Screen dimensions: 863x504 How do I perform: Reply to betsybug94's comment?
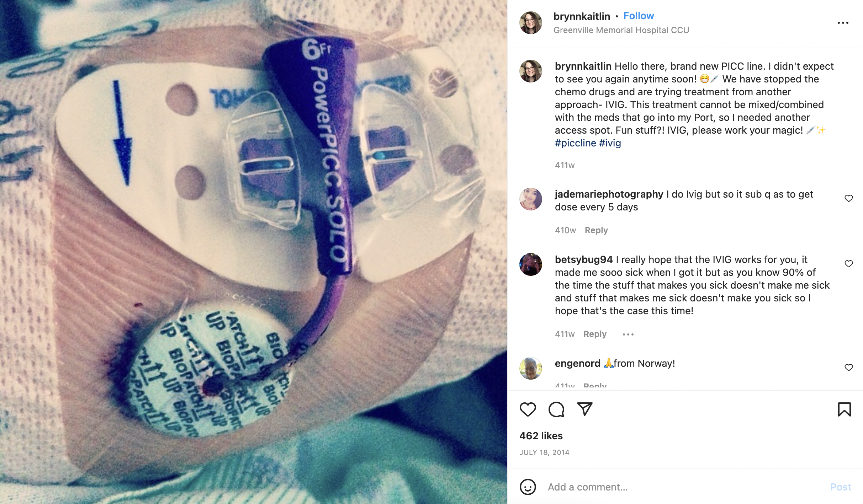tap(595, 334)
